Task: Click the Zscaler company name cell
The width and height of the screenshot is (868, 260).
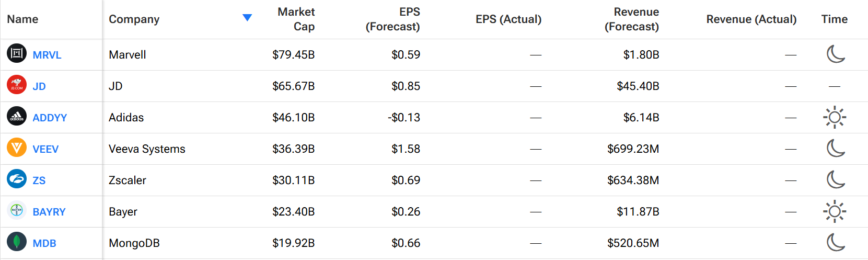Action: point(128,180)
